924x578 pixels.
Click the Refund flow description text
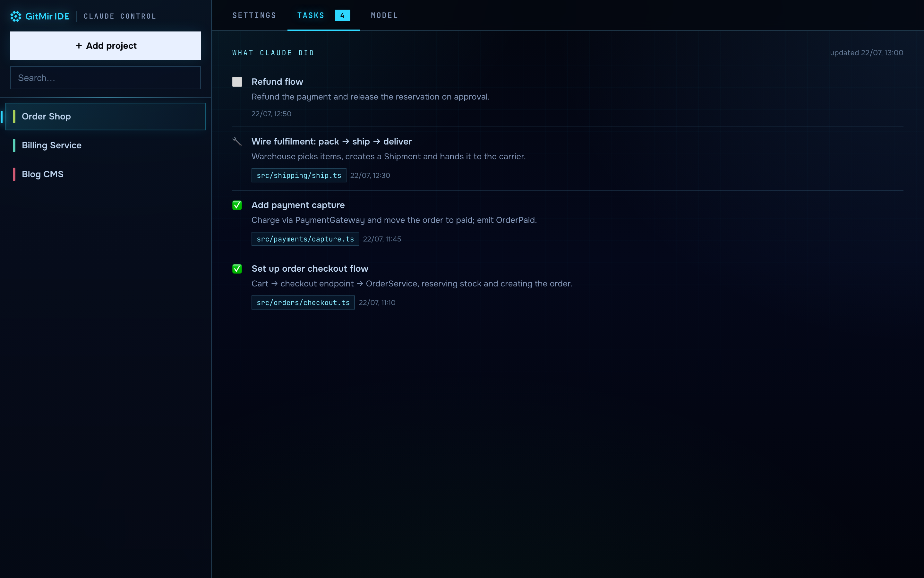pos(370,97)
